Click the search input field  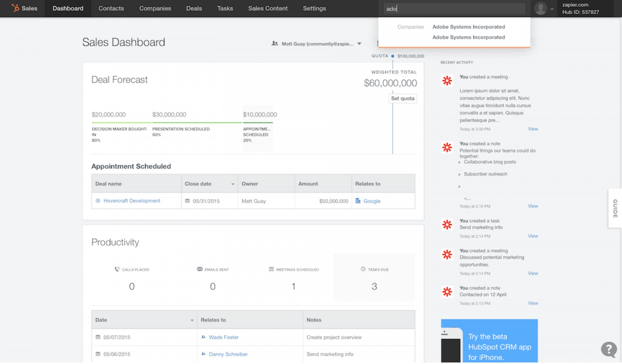(x=454, y=8)
